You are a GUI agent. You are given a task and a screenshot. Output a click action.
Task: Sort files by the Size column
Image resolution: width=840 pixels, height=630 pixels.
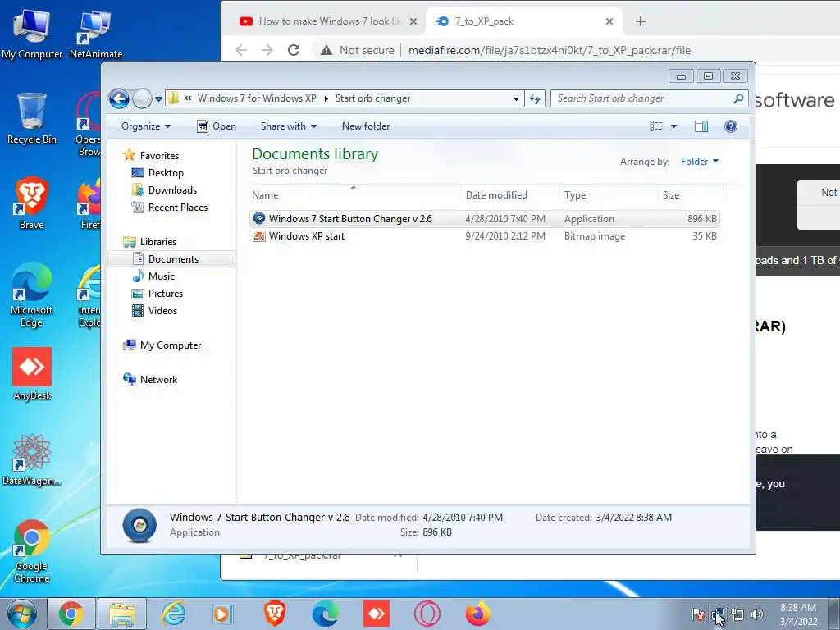point(690,195)
